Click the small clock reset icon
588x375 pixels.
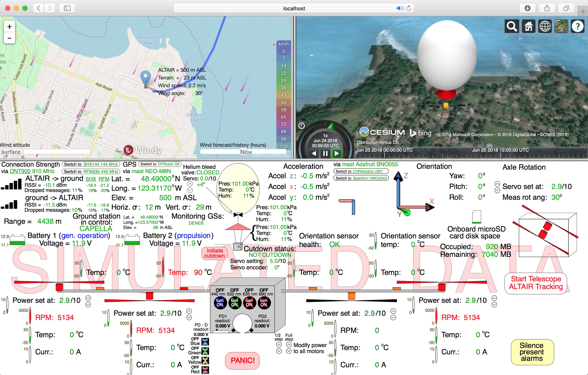tap(302, 126)
